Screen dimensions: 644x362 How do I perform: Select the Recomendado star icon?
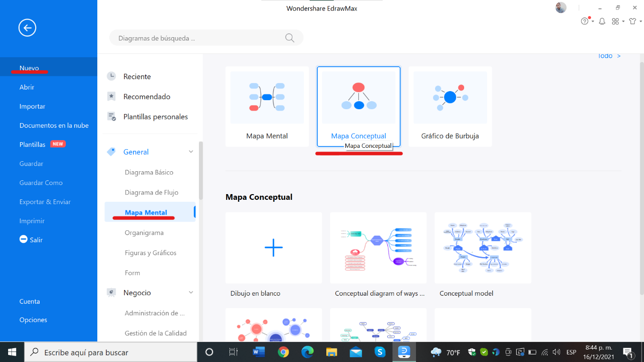(111, 96)
